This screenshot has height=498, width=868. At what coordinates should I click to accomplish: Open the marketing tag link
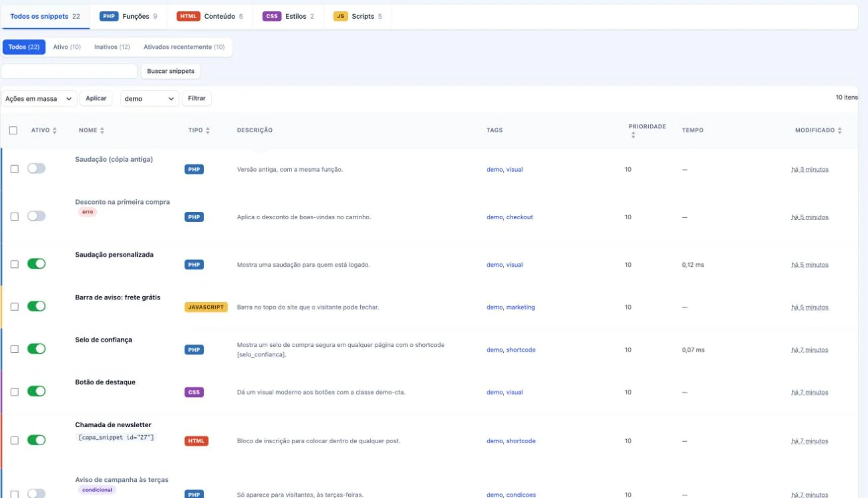(x=521, y=307)
